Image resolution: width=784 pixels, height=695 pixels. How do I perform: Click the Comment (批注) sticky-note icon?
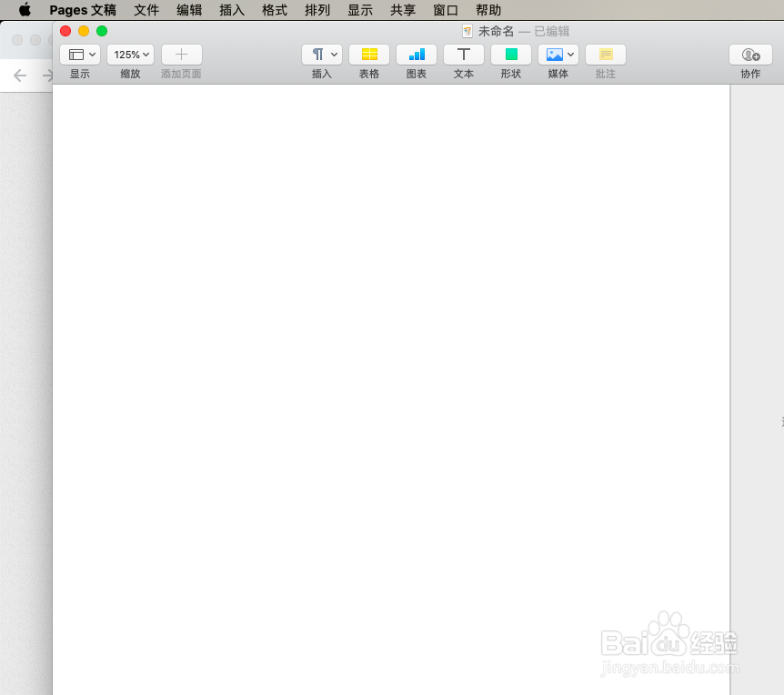click(606, 55)
